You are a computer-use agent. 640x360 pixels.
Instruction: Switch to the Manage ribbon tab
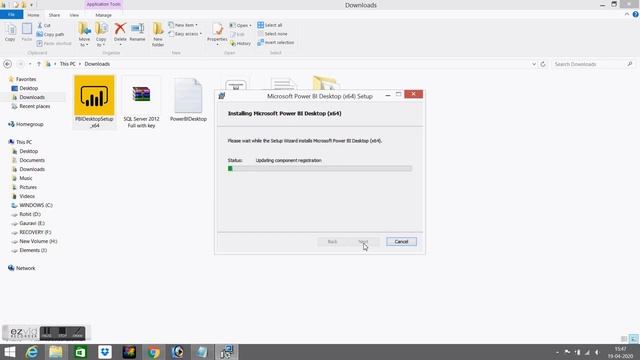(103, 15)
